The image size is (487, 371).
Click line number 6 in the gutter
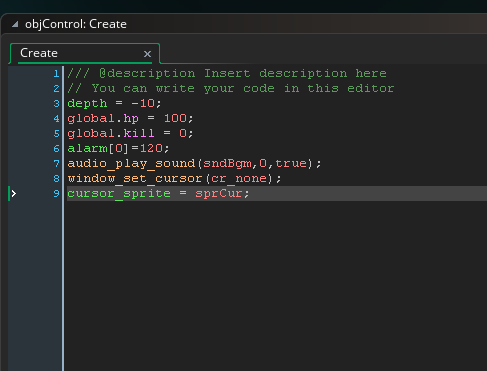[x=57, y=148]
